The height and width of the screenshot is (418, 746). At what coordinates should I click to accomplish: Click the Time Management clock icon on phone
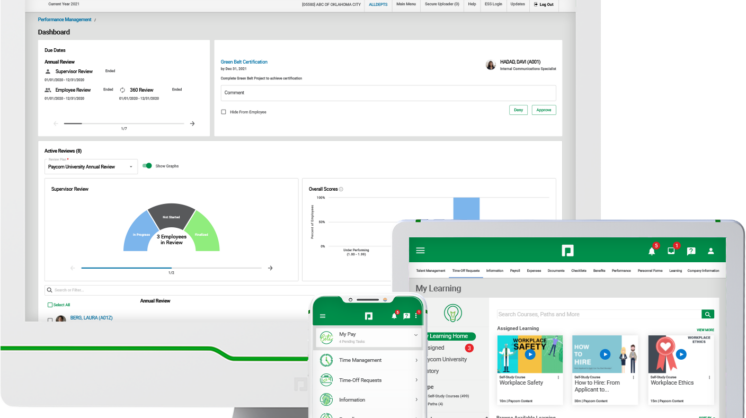[x=326, y=359]
